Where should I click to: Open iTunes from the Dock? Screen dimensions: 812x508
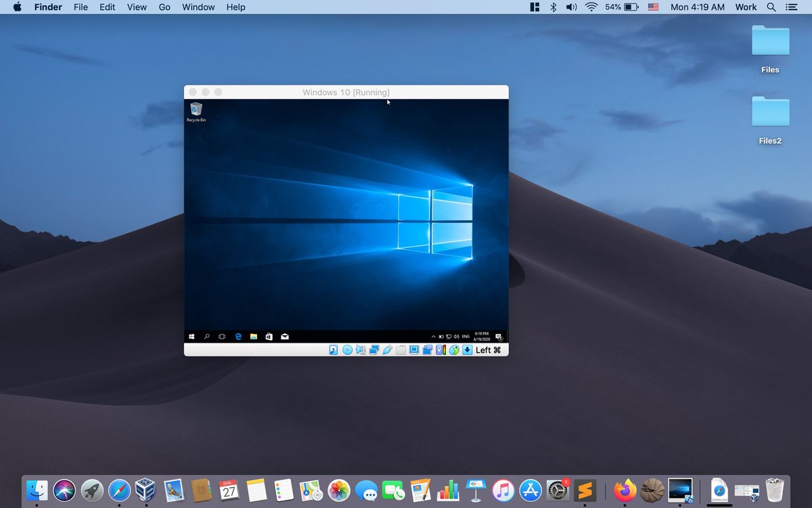click(x=503, y=490)
